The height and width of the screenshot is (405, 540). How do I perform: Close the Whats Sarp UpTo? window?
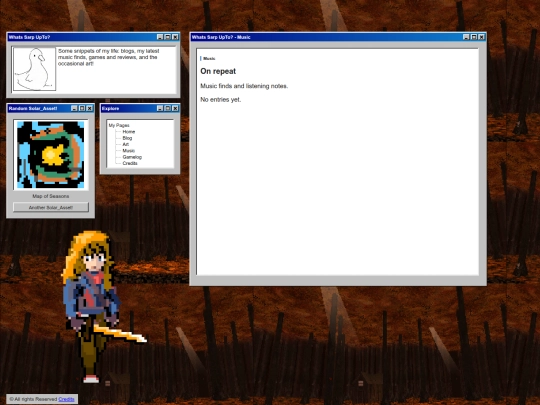click(x=175, y=37)
